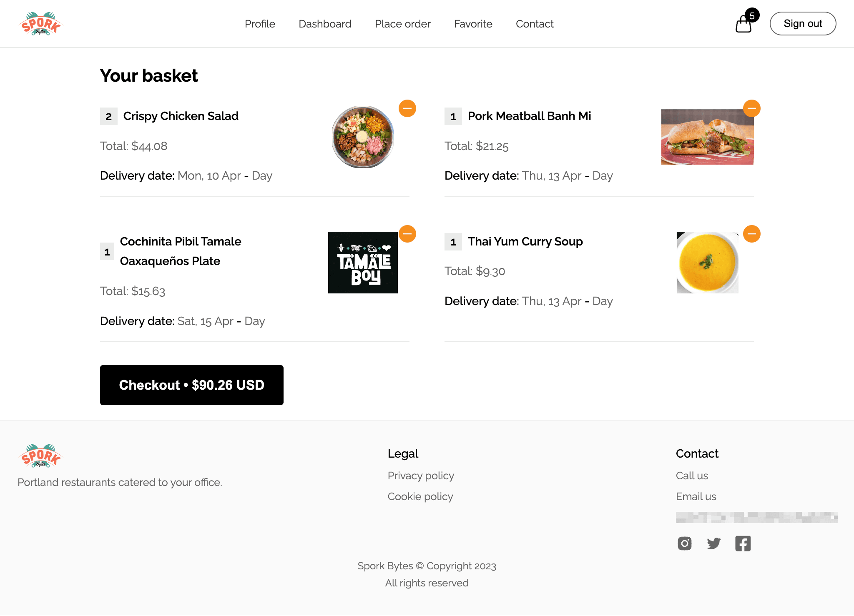Open the Profile page
Screen dimensions: 854x616
pyautogui.click(x=260, y=24)
